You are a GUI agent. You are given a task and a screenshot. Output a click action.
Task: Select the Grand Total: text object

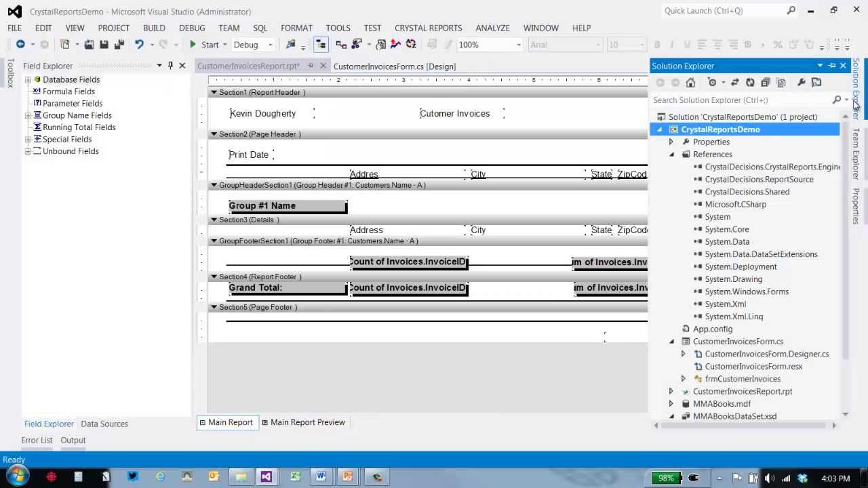pos(288,288)
